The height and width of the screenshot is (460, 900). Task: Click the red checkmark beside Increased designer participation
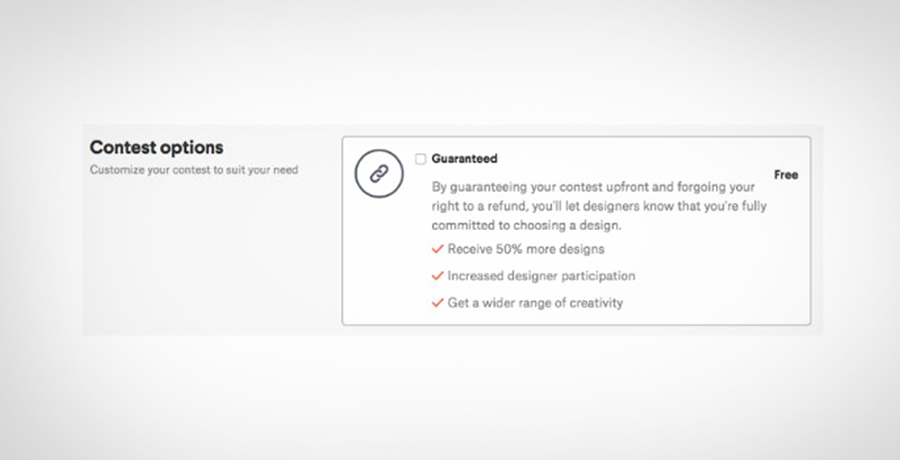tap(437, 276)
